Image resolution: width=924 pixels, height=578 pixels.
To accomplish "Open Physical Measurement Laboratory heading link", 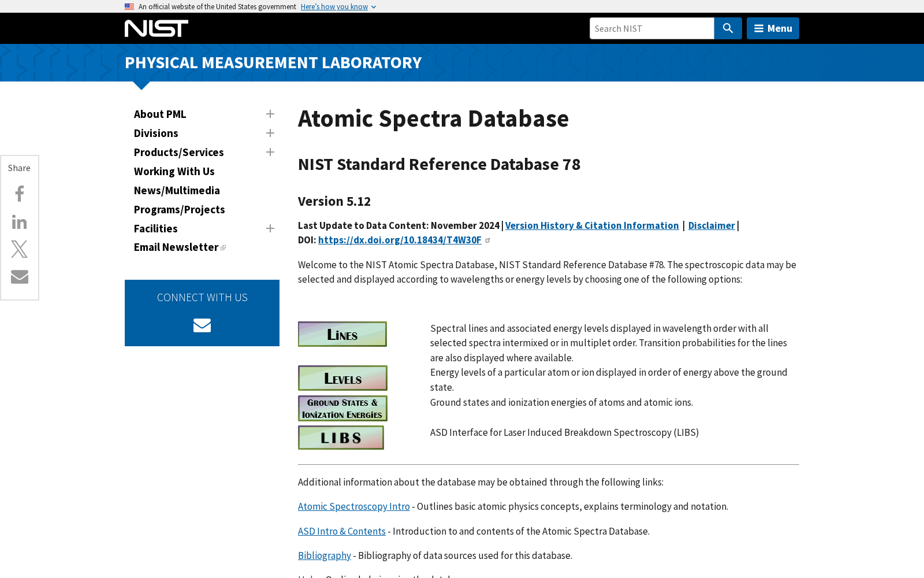I will point(273,62).
